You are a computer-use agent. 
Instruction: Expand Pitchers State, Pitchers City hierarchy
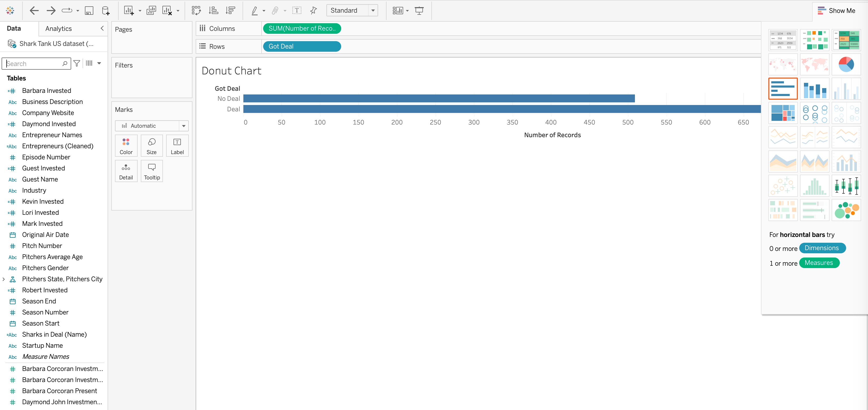pos(4,279)
